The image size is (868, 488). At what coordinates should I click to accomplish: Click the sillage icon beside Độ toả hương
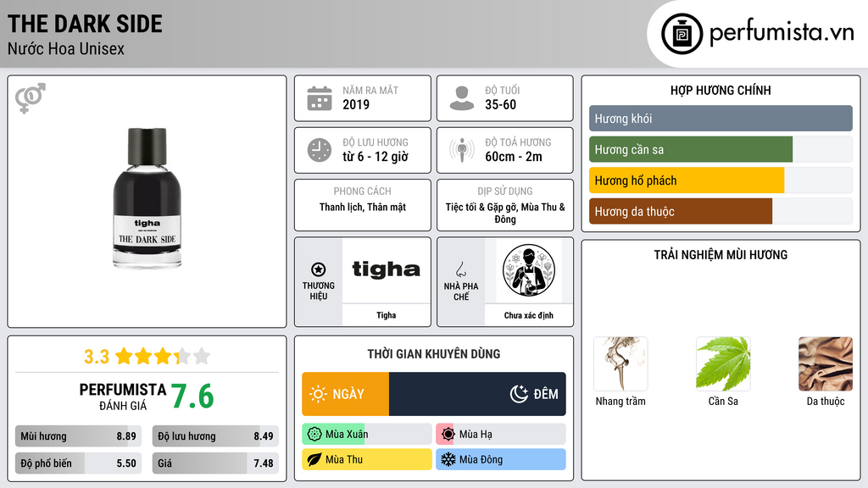[462, 150]
